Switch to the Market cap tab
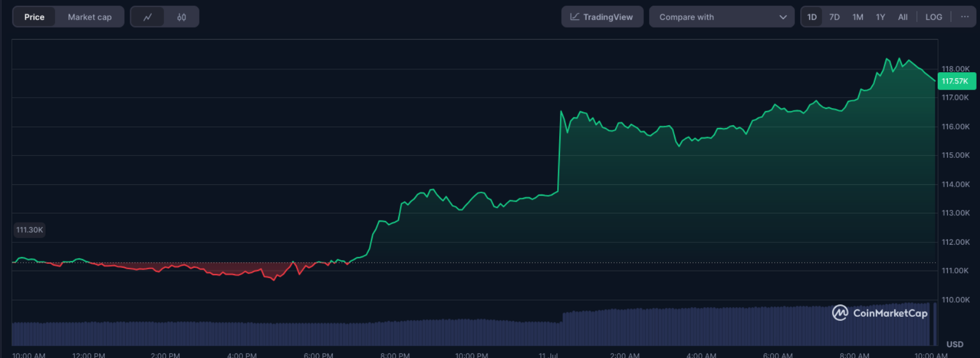Screen dimensions: 980x358 coord(90,17)
